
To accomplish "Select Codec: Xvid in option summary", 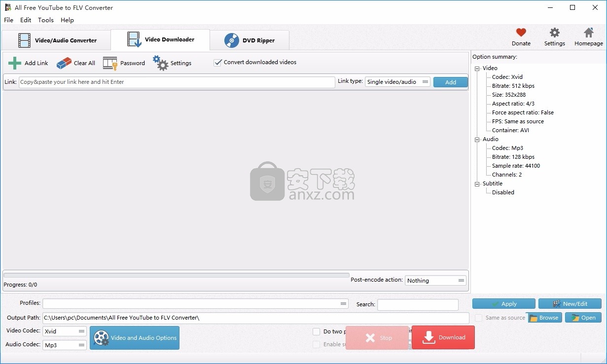I will (507, 77).
